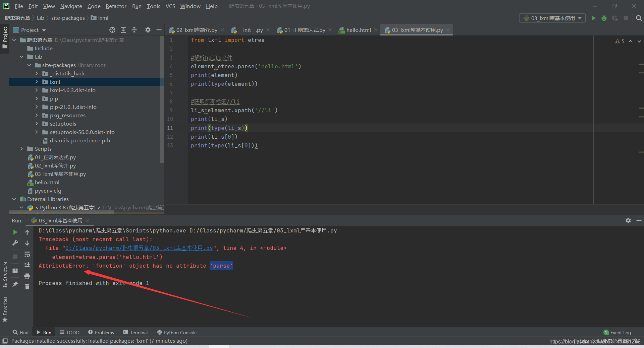This screenshot has width=644, height=348.
Task: Close the __init__.py tab
Action: pos(268,30)
